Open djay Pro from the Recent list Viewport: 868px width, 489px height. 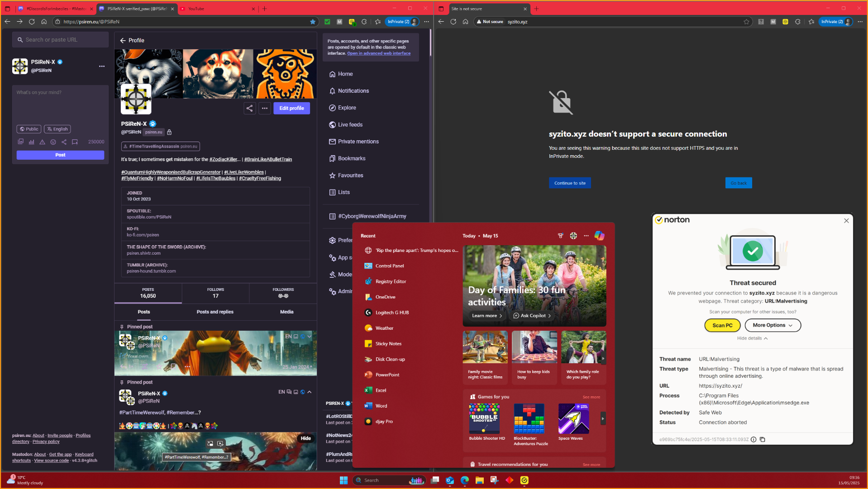[x=410, y=422]
